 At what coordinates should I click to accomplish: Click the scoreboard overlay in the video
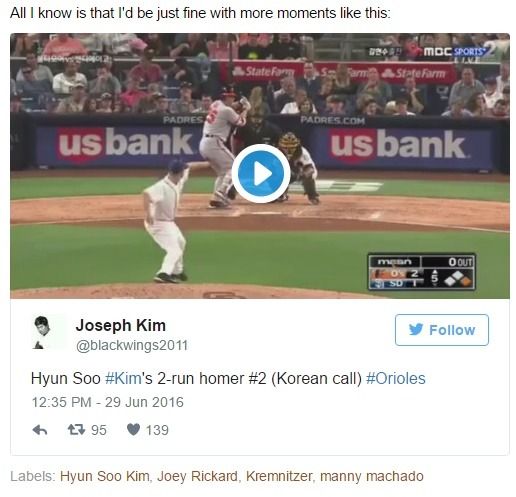tap(422, 272)
